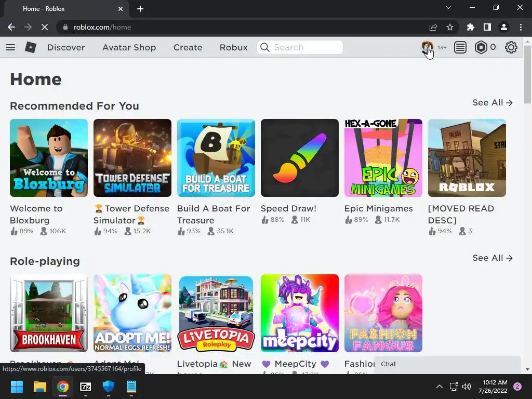The image size is (532, 399).
Task: Open Tower Defense Simulator thumbnail
Action: 132,158
